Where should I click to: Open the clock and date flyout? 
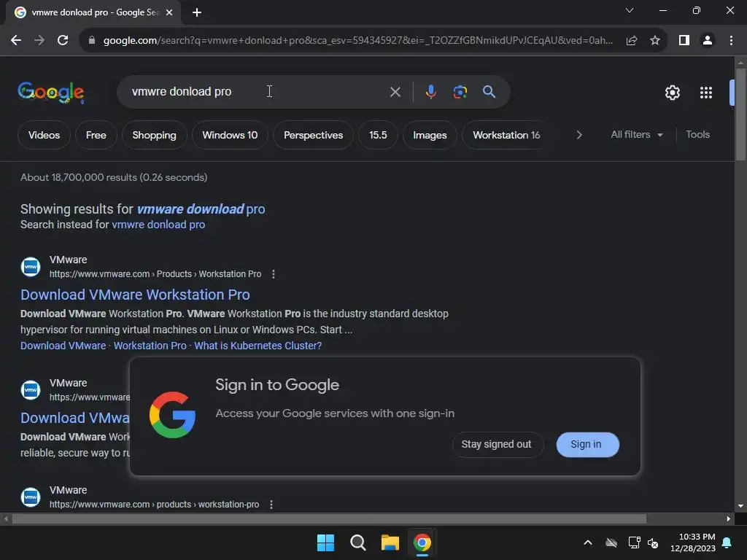(x=693, y=542)
